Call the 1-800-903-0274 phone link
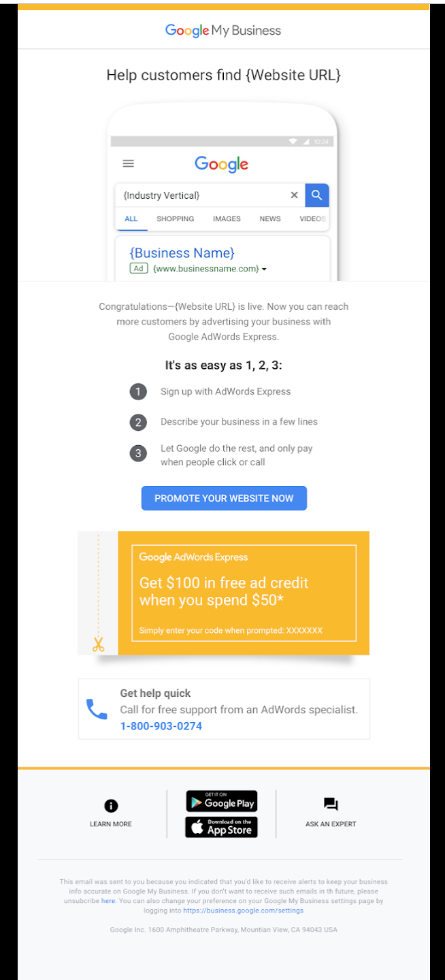445x980 pixels. (161, 726)
